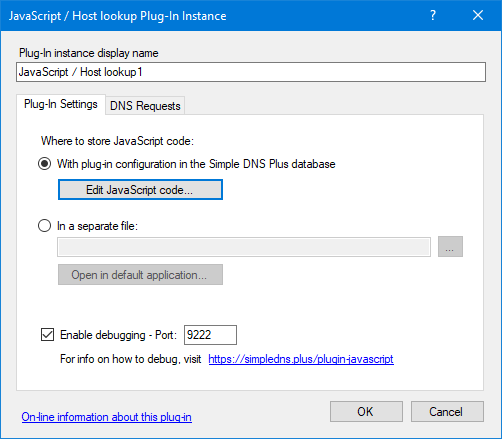This screenshot has height=439, width=502.
Task: Click the question mark help icon
Action: tap(433, 15)
